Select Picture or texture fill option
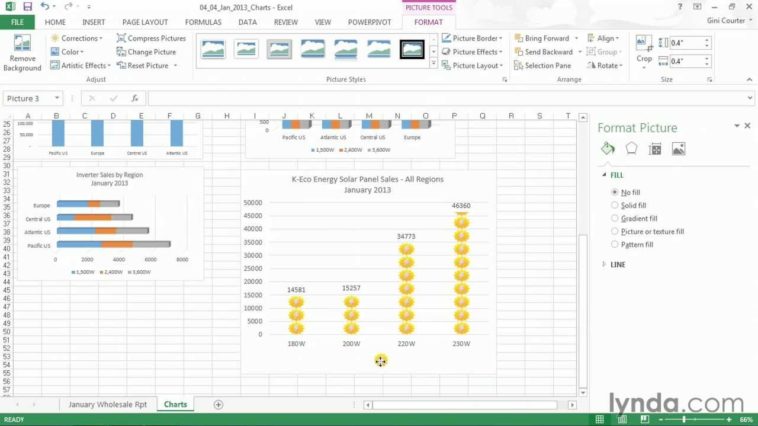Image resolution: width=758 pixels, height=426 pixels. 614,231
